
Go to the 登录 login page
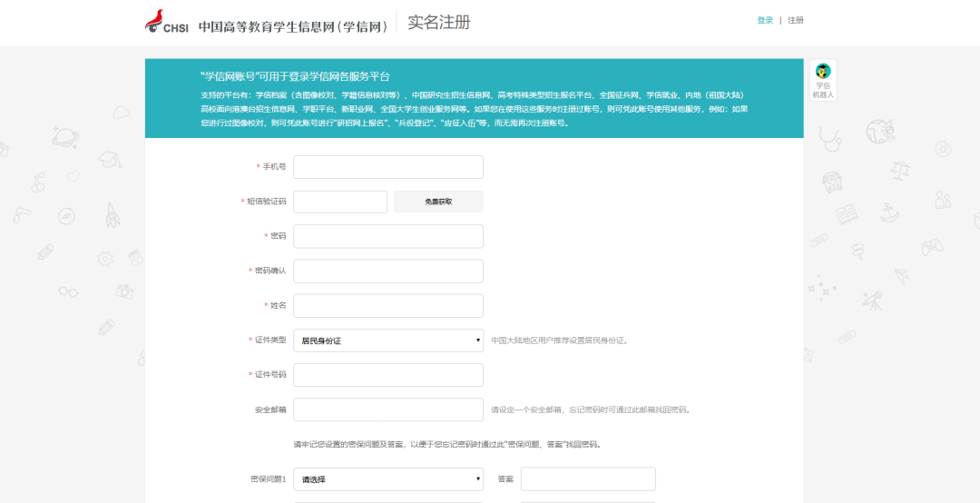(765, 20)
